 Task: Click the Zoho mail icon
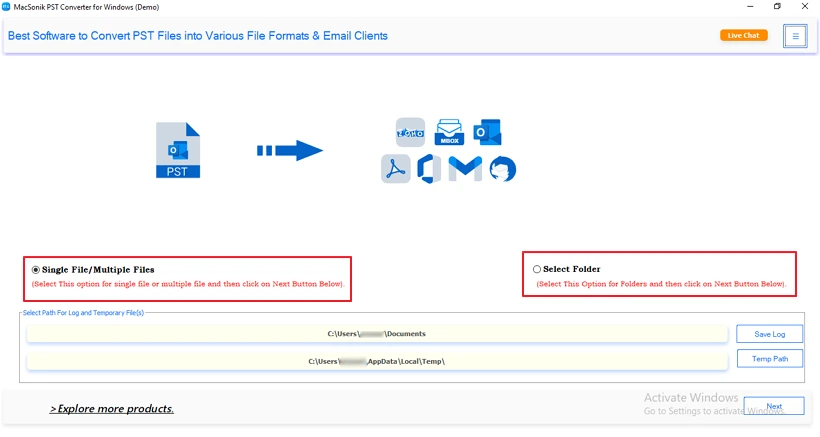(411, 132)
